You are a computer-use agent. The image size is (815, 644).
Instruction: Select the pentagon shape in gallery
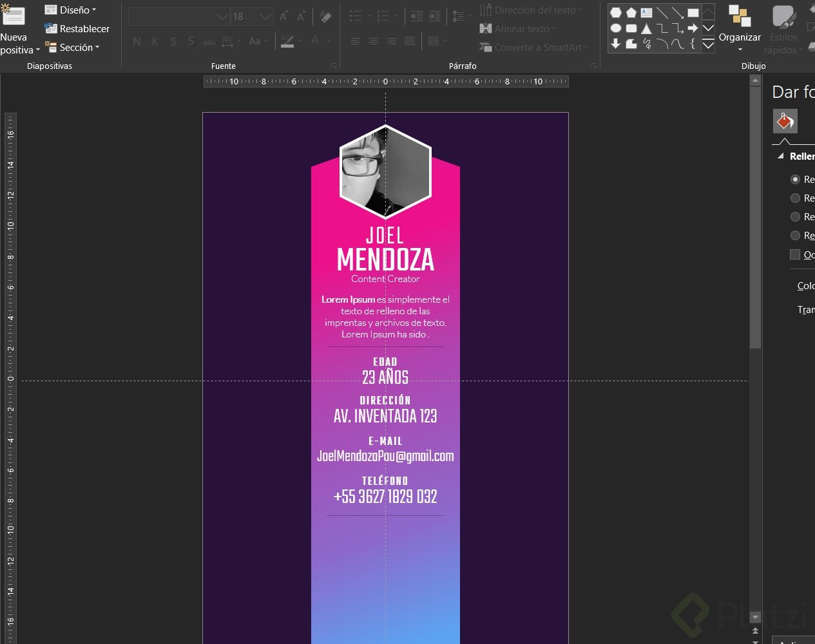(x=631, y=12)
